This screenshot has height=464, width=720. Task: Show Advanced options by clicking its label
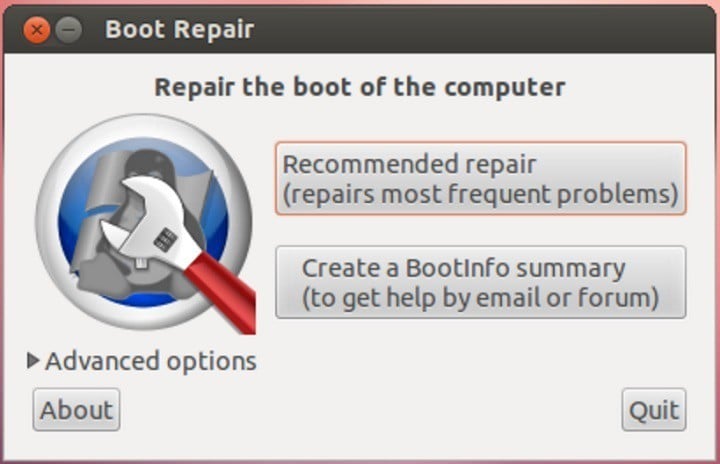point(151,362)
